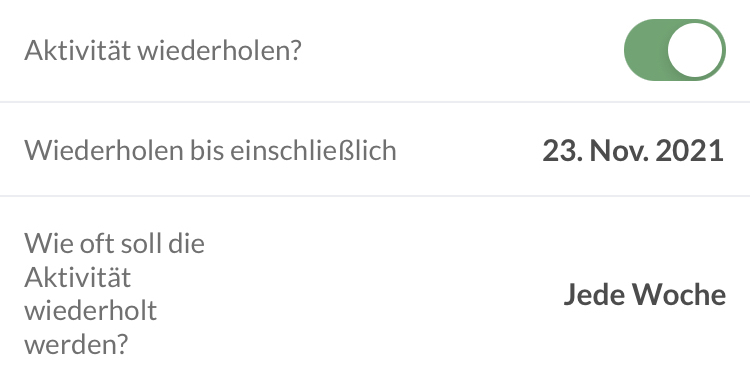Viewport: 750px width, 385px height.
Task: Click the einschließlich word in date row
Action: click(x=313, y=151)
